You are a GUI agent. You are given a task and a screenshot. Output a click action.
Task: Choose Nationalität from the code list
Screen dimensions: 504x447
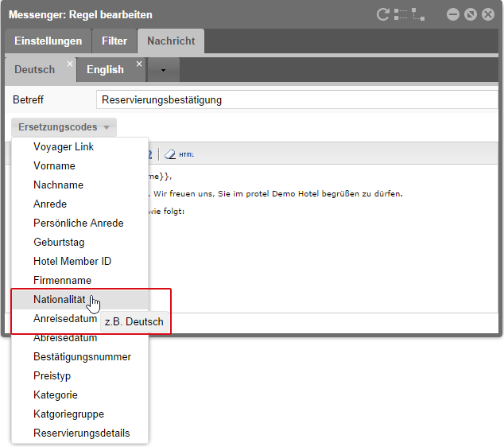point(60,299)
